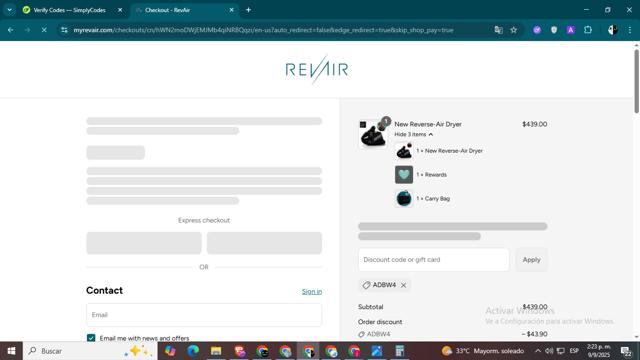Open the volume speaker icon
Viewport: 640px width, 360px height.
549,351
